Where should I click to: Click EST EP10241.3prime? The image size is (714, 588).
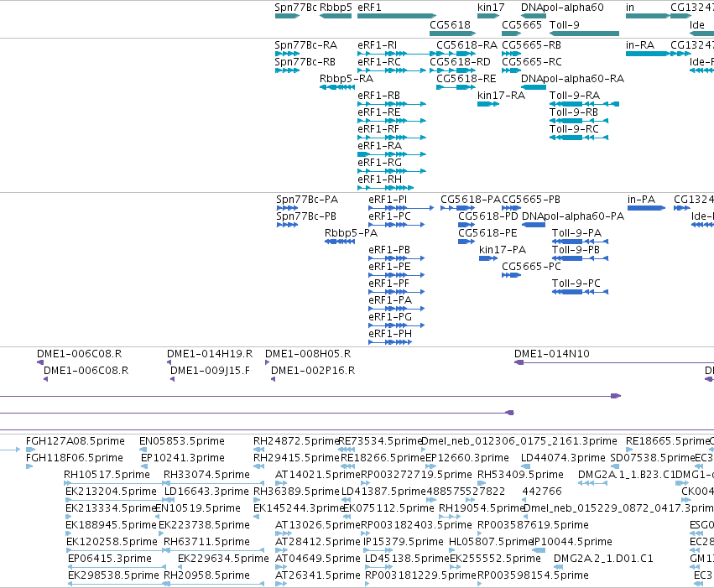coord(183,458)
